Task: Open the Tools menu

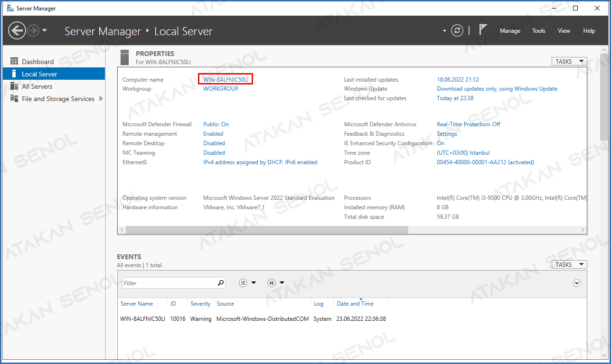Action: click(x=538, y=31)
